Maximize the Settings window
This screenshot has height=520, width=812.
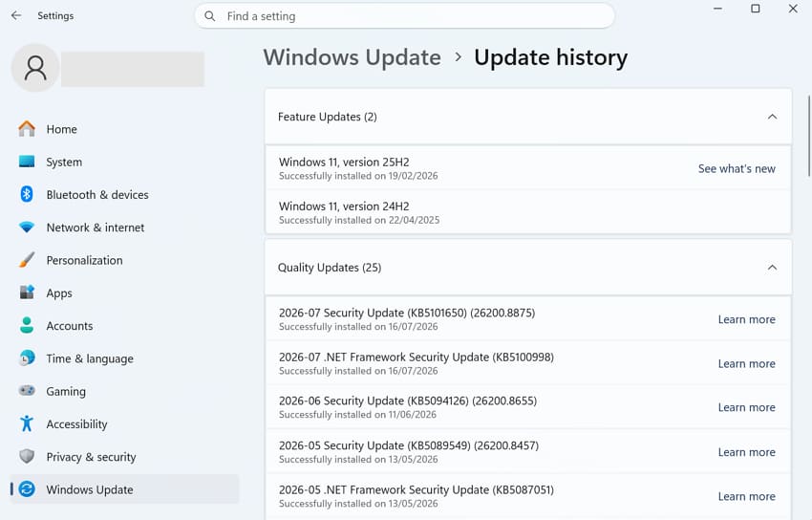(x=756, y=9)
